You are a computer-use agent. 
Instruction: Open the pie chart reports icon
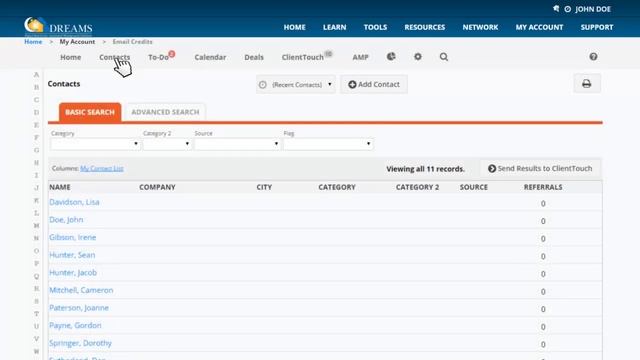(x=391, y=57)
